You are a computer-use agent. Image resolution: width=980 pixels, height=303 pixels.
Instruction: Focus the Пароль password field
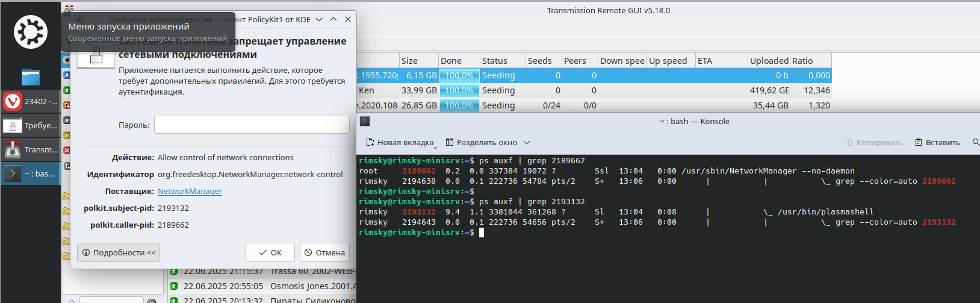(x=252, y=125)
